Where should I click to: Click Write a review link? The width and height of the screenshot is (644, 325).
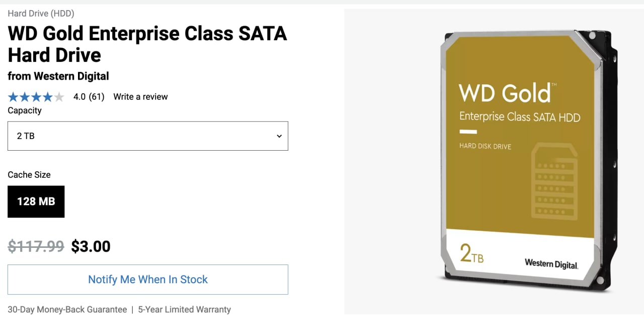[x=140, y=97]
